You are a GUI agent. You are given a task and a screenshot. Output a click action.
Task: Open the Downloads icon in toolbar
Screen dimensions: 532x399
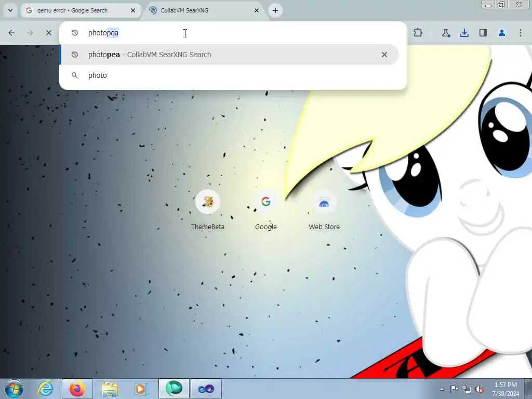click(464, 33)
